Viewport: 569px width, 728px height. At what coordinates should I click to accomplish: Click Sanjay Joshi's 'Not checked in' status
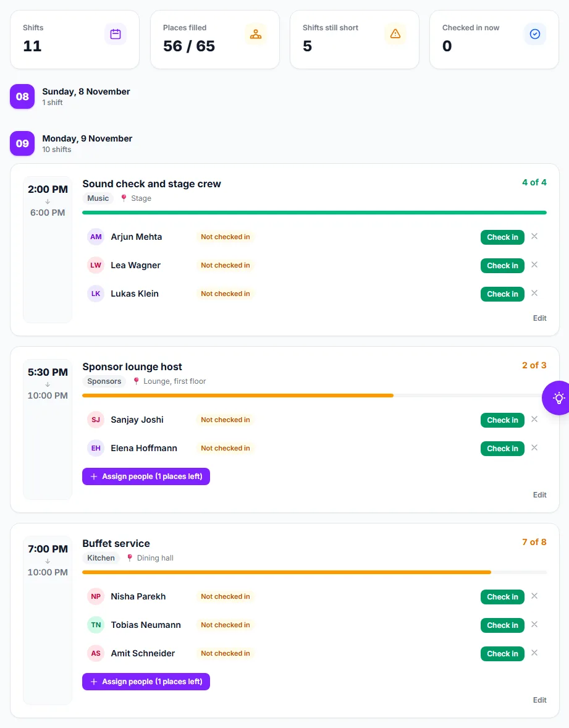[225, 420]
